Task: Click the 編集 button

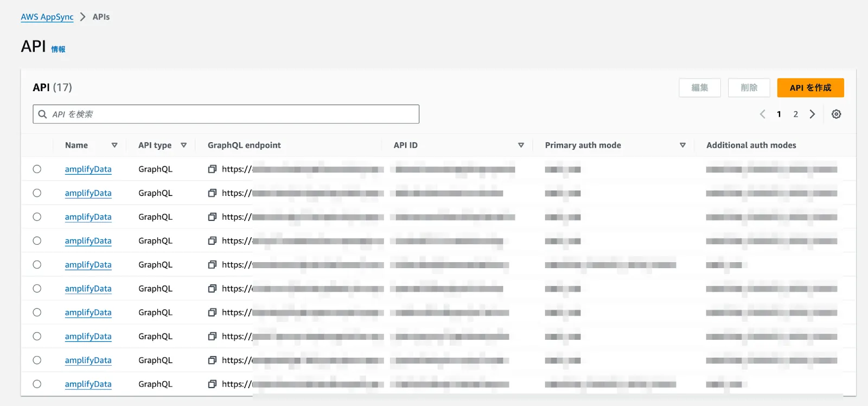Action: pos(700,87)
